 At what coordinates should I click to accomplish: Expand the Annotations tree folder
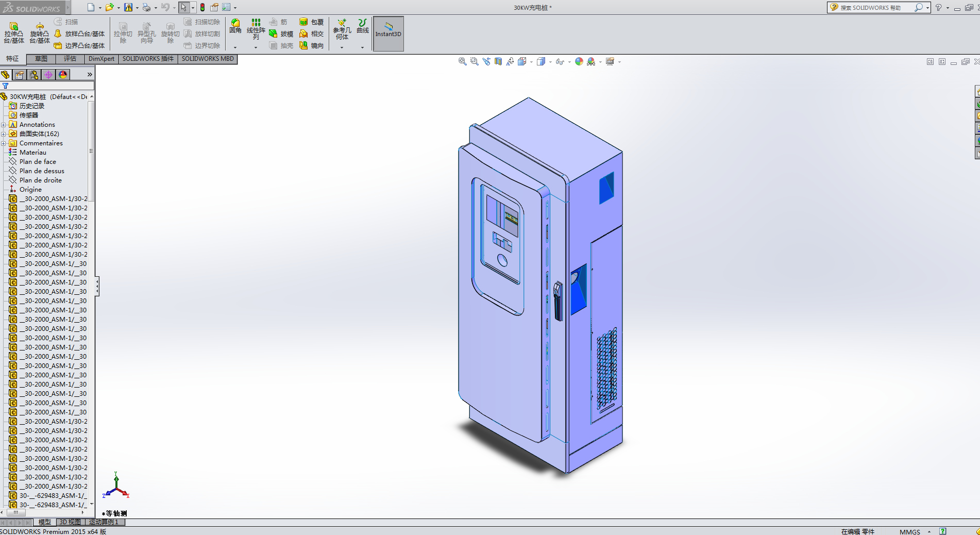click(x=4, y=125)
